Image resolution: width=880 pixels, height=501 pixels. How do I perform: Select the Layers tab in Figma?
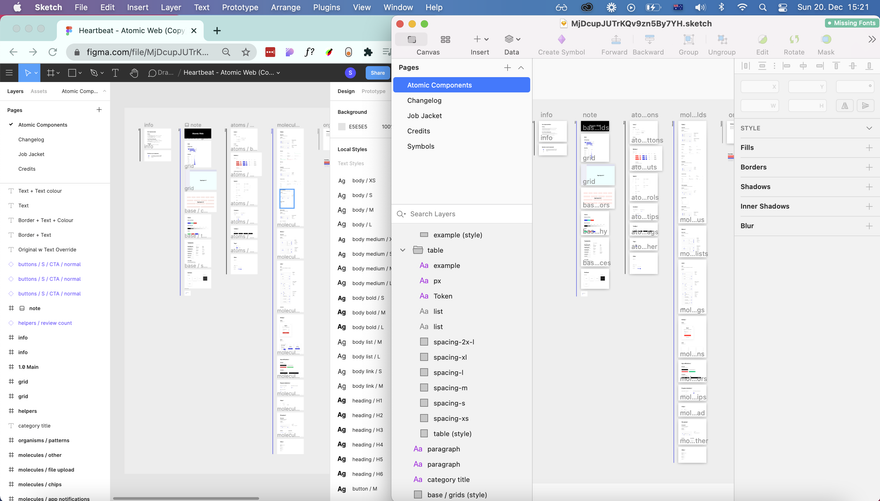point(15,91)
